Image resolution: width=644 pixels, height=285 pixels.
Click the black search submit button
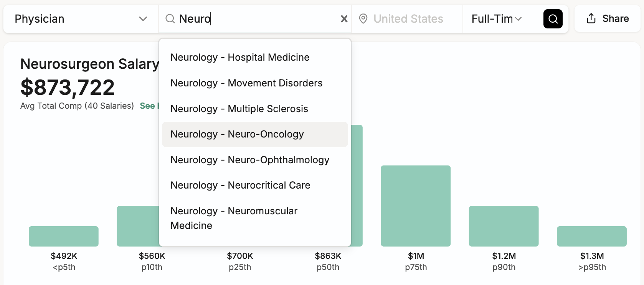coord(553,19)
